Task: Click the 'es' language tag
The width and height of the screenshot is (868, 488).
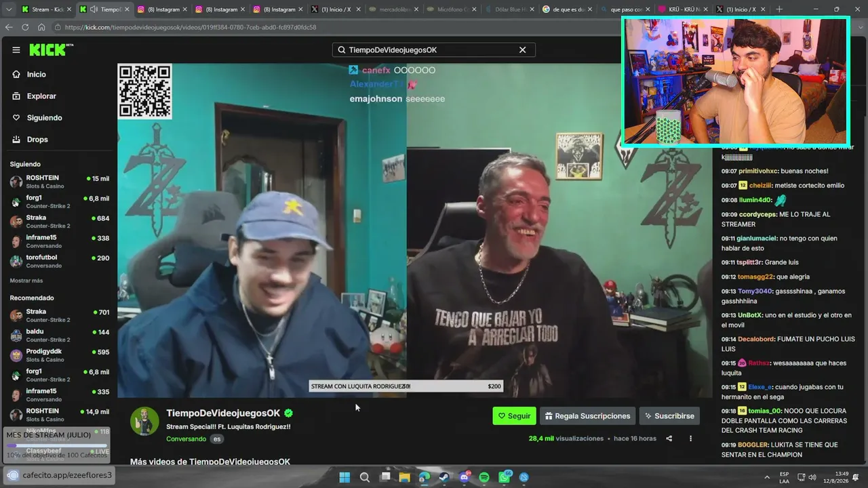Action: [217, 439]
